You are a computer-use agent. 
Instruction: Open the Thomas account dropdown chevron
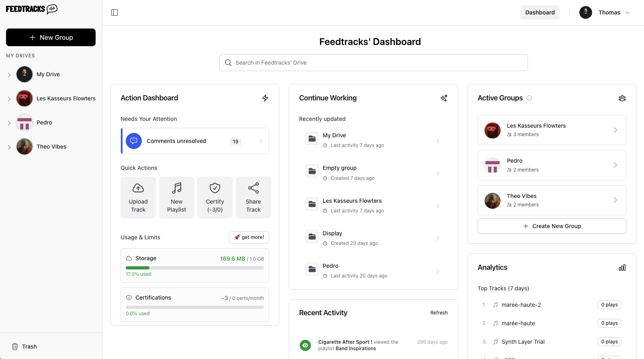click(628, 13)
